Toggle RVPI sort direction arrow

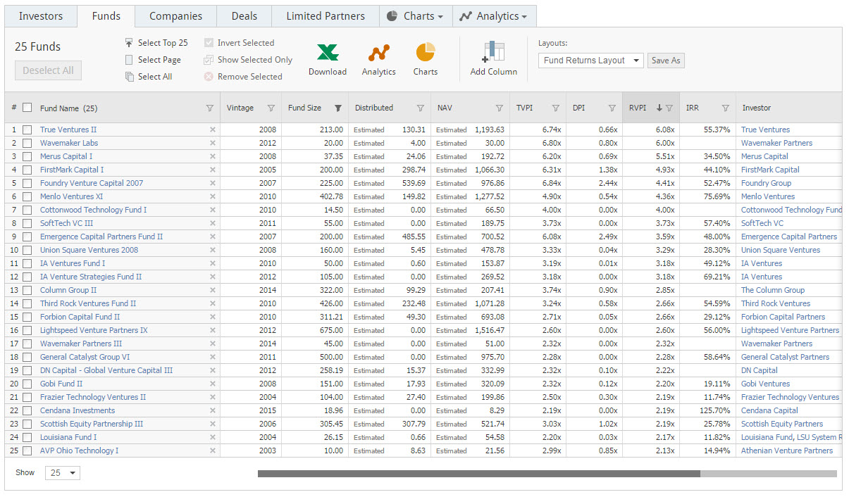point(659,108)
